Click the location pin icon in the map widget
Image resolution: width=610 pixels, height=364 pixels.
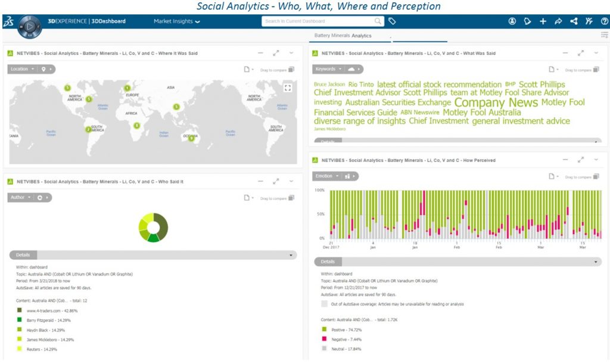(x=43, y=69)
